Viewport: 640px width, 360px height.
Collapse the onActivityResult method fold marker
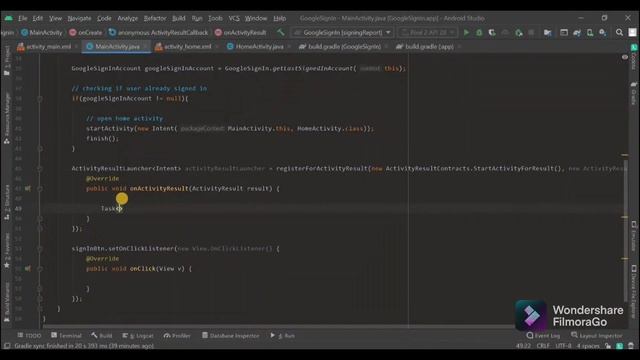pos(40,189)
